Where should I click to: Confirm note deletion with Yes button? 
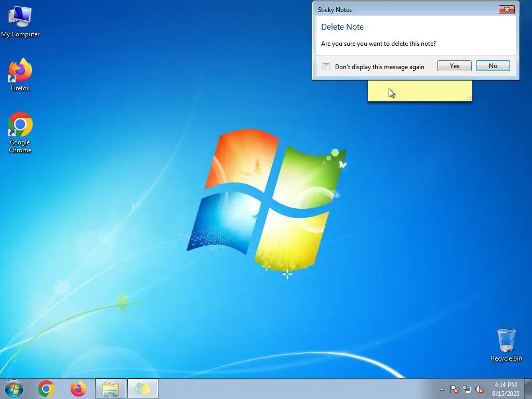(454, 66)
